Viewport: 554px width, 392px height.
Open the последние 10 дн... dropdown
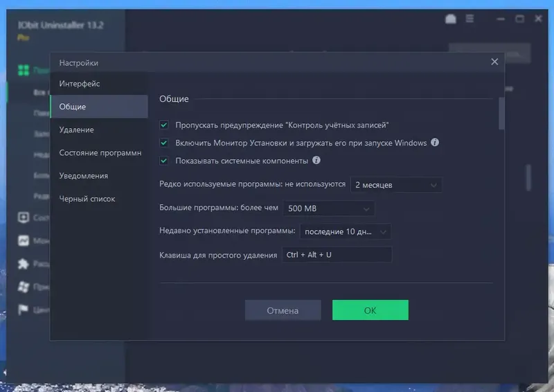click(x=345, y=231)
